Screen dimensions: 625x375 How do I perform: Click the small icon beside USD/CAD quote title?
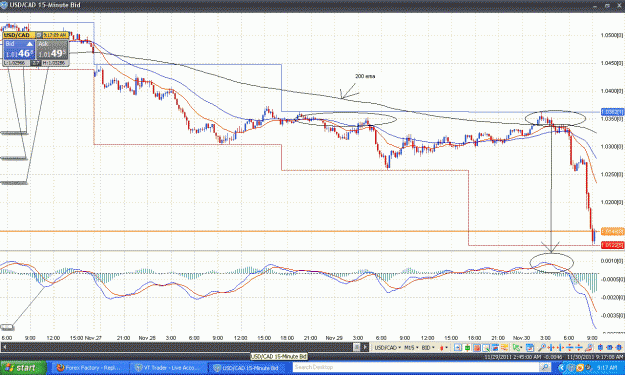coord(39,35)
